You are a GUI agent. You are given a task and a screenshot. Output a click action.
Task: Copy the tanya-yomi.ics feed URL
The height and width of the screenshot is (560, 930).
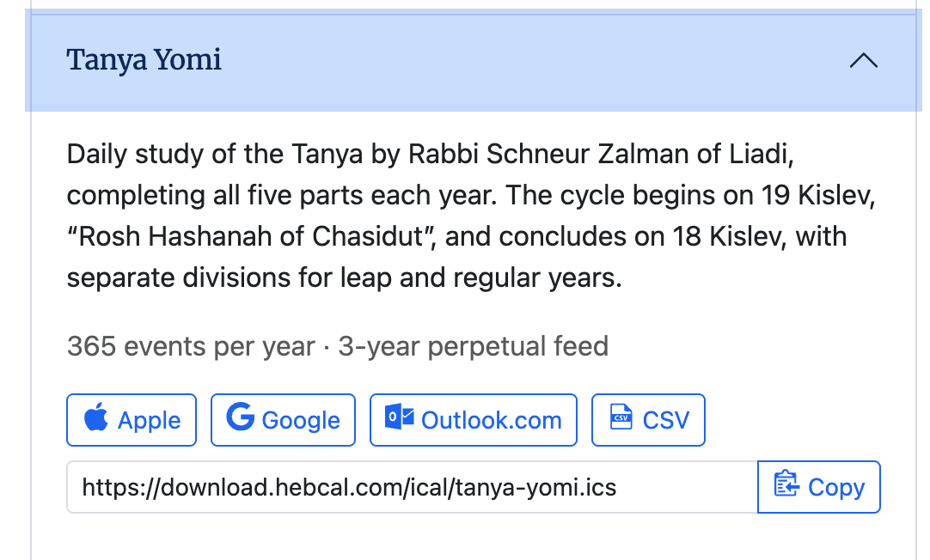[819, 487]
